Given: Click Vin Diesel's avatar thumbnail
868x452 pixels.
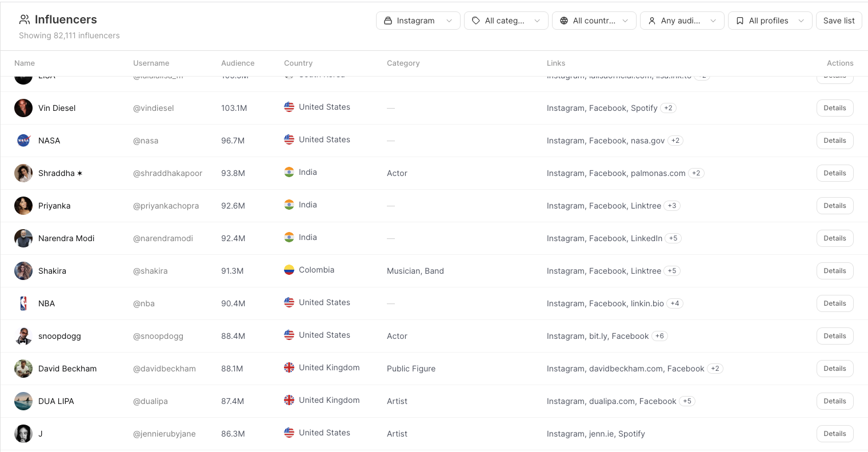Looking at the screenshot, I should point(23,108).
